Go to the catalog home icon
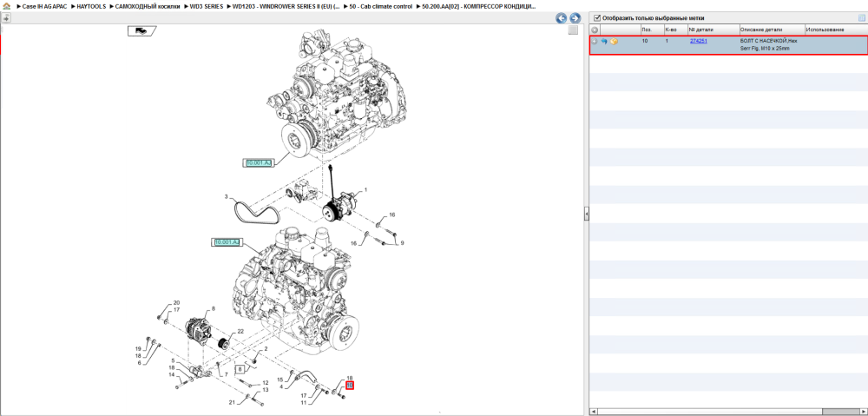Viewport: 868px width, 416px height. [7, 6]
